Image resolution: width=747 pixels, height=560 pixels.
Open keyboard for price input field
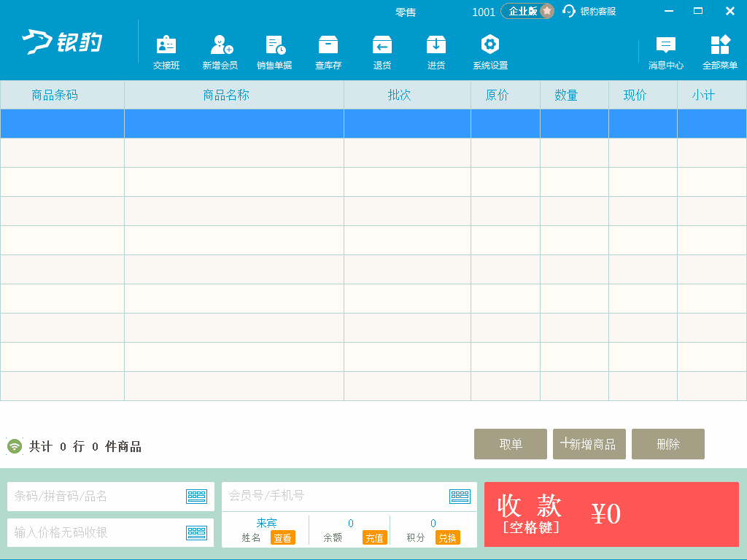tap(196, 532)
